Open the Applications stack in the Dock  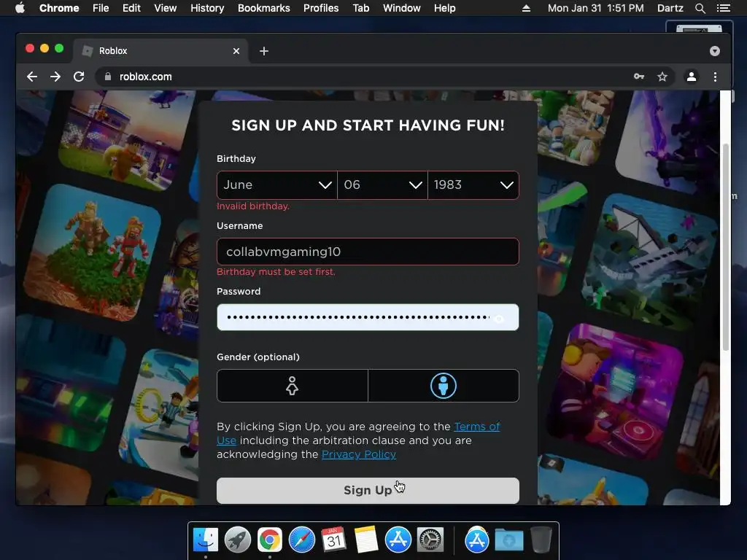pos(477,540)
